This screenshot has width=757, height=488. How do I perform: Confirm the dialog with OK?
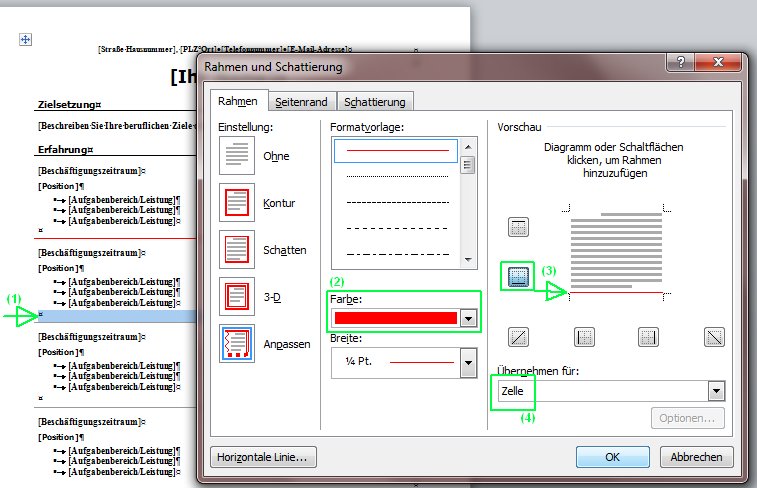[613, 457]
